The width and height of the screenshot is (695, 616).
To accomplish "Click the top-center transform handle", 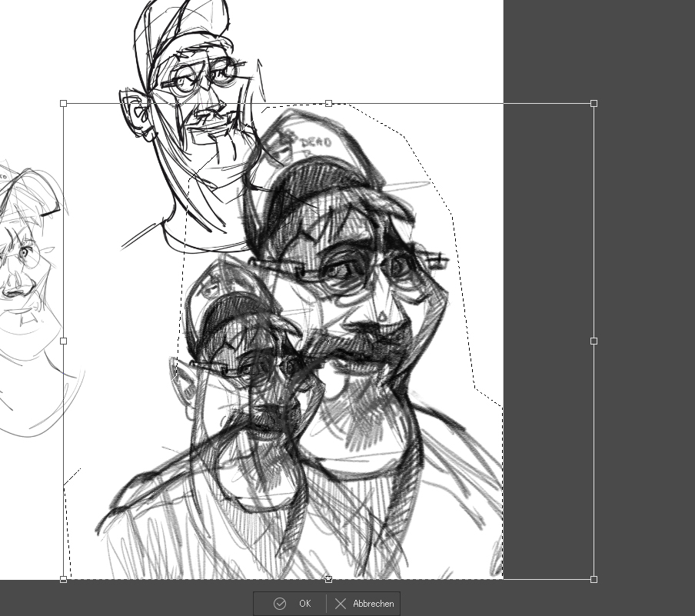I will click(x=328, y=103).
